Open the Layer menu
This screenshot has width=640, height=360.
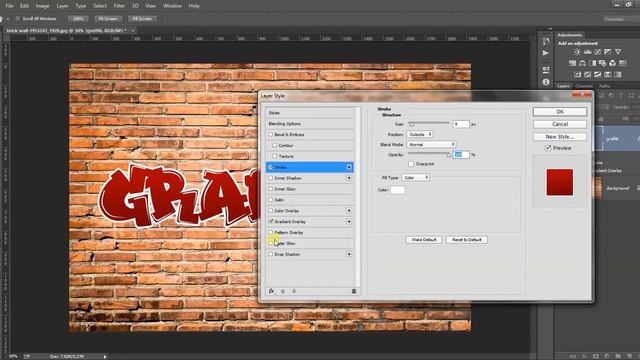coord(62,6)
